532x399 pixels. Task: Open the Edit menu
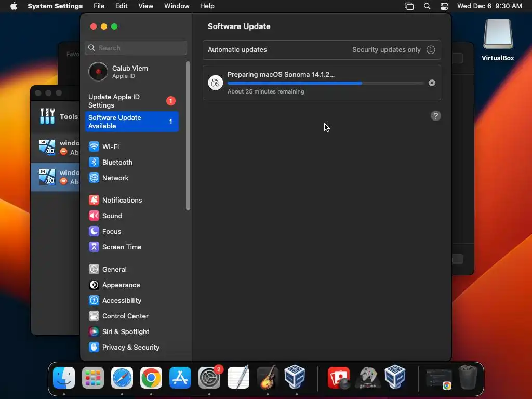121,6
